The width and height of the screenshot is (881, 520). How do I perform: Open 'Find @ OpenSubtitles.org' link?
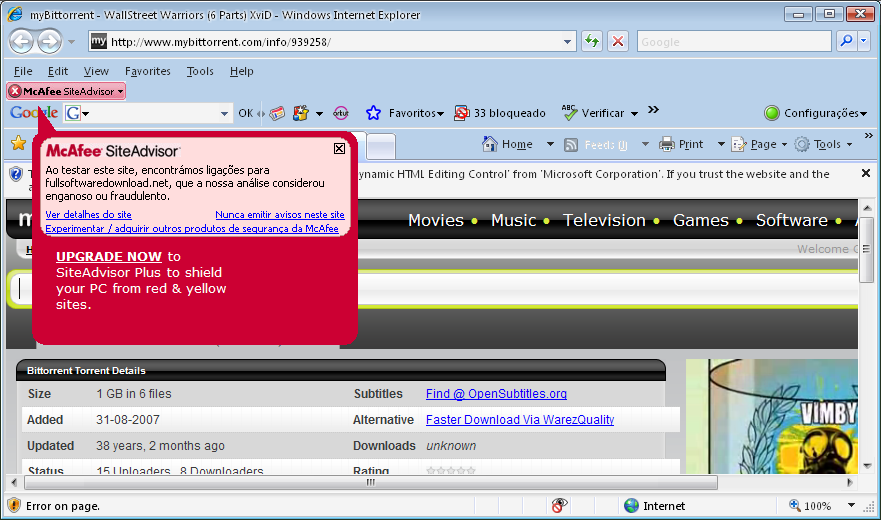[x=496, y=394]
